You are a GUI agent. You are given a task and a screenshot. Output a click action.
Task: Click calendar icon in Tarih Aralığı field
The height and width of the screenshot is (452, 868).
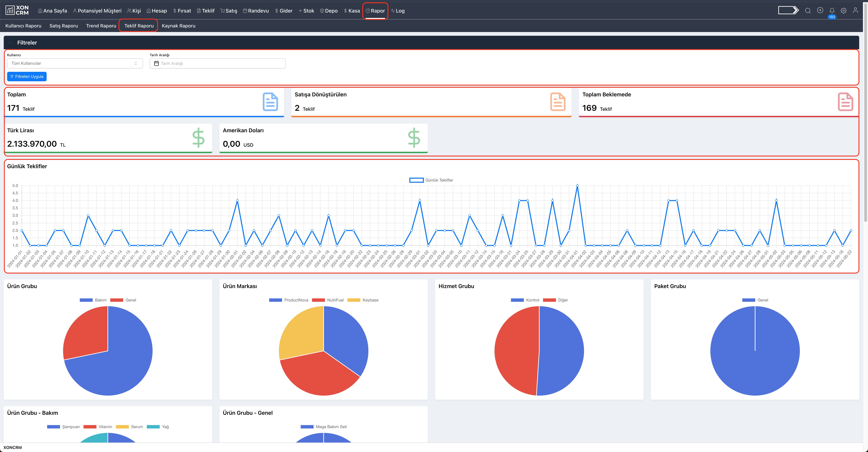point(156,63)
